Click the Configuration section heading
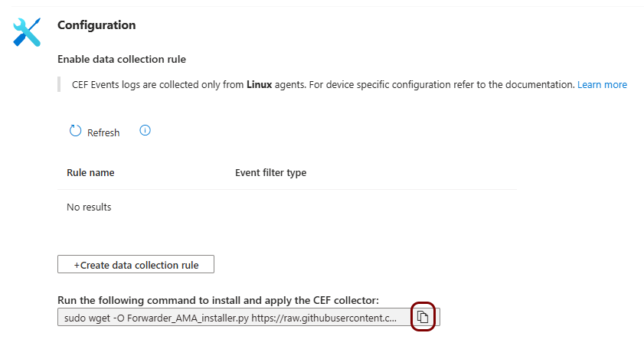Viewport: 644px width, 346px height. (96, 25)
